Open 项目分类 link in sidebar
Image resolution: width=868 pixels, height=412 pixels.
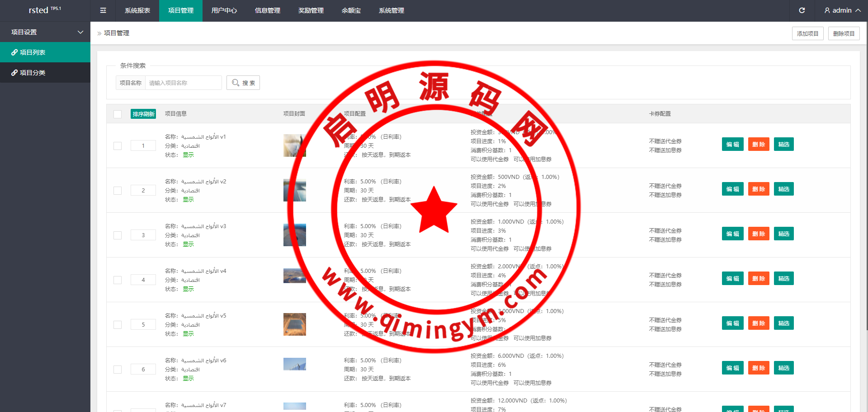pos(33,73)
